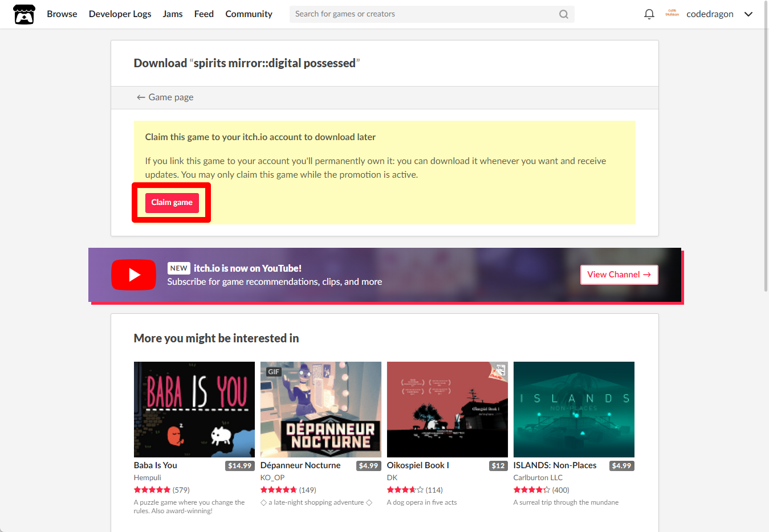
Task: Click the Oikospiel Book I title link
Action: coord(418,465)
